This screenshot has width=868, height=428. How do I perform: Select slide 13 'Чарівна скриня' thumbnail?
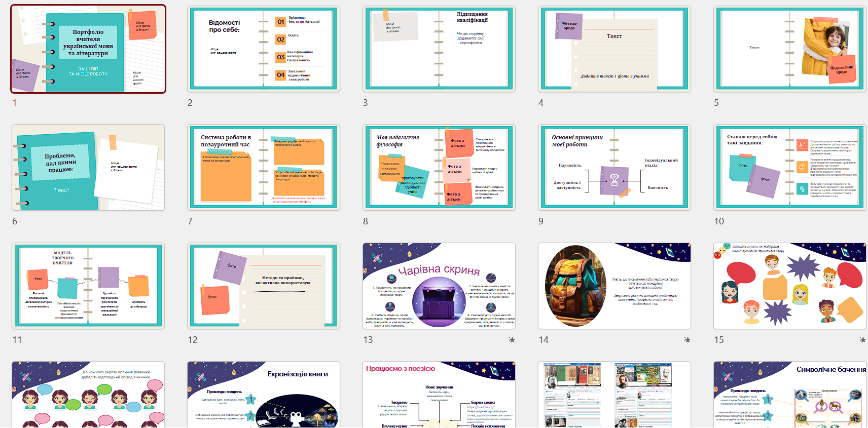[439, 286]
